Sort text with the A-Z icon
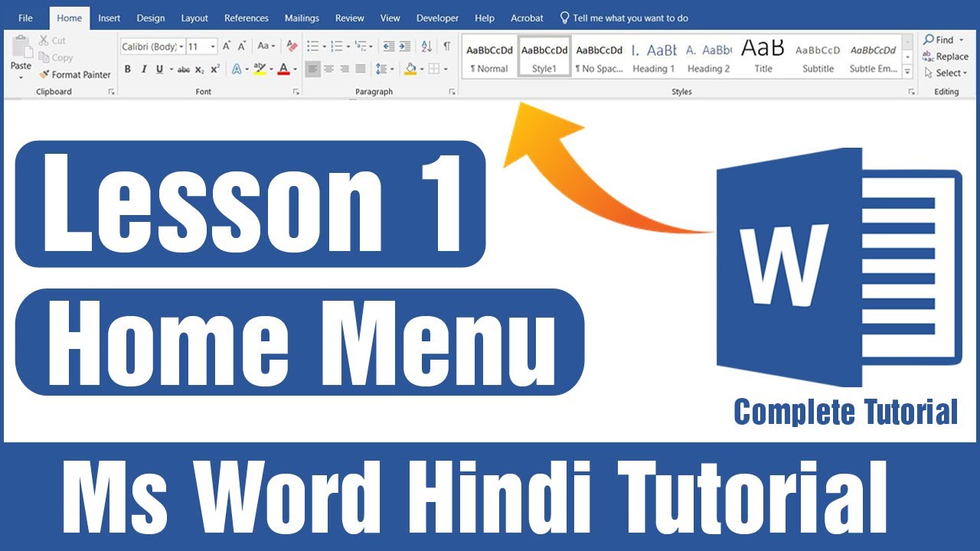 coord(426,47)
